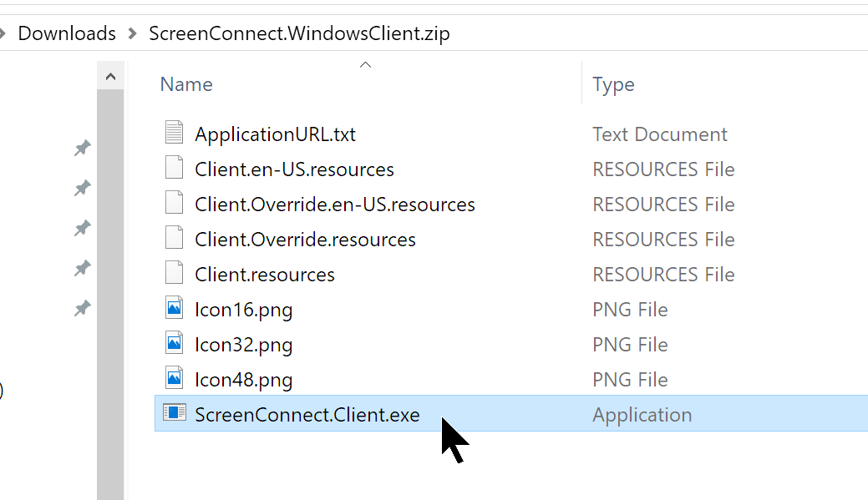Sort files by the Name column
Image resolution: width=868 pixels, height=500 pixels.
pyautogui.click(x=186, y=84)
